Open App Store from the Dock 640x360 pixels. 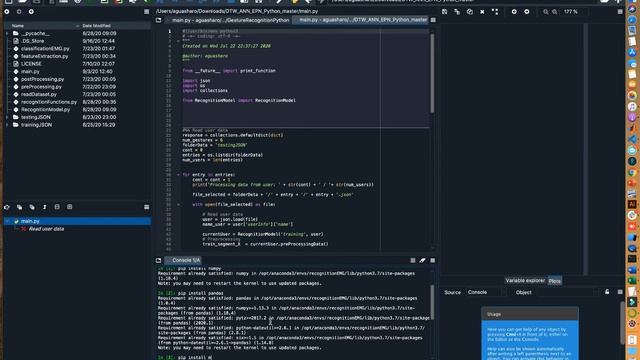point(632,52)
